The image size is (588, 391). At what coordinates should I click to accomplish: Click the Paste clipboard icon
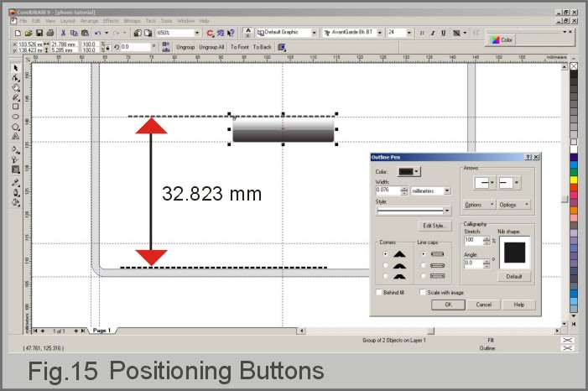coord(85,33)
